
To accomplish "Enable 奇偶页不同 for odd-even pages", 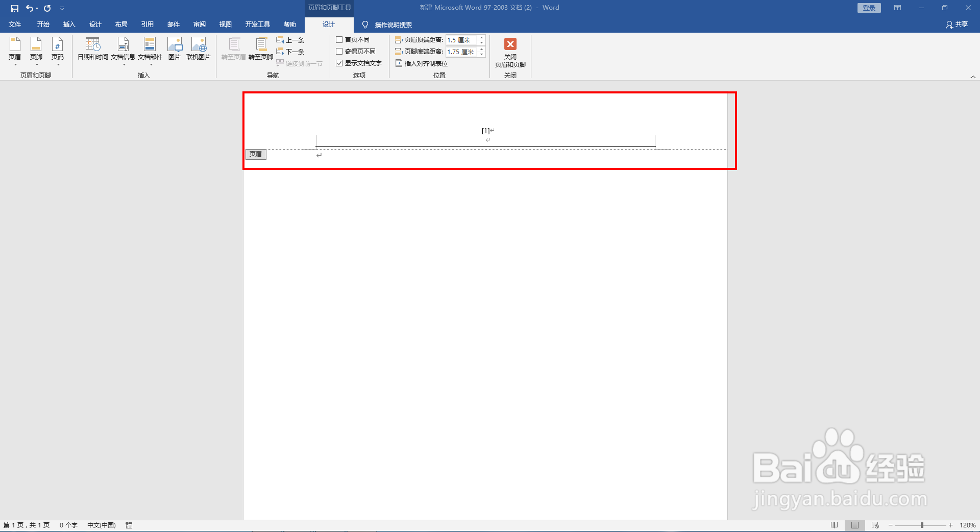I will 340,51.
